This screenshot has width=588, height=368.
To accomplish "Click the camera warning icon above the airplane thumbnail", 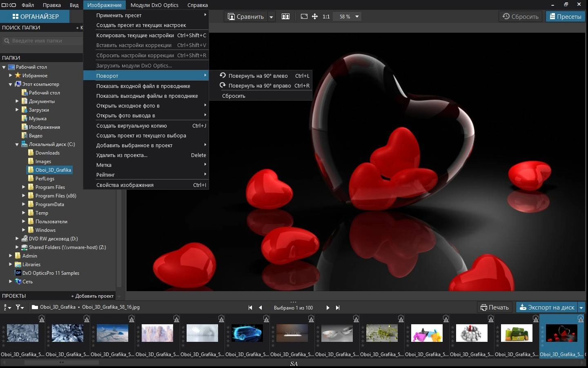I will [131, 319].
